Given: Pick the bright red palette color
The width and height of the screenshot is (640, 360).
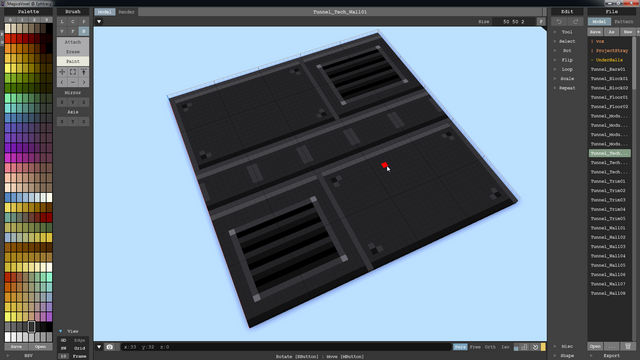Looking at the screenshot, I should (x=7, y=39).
